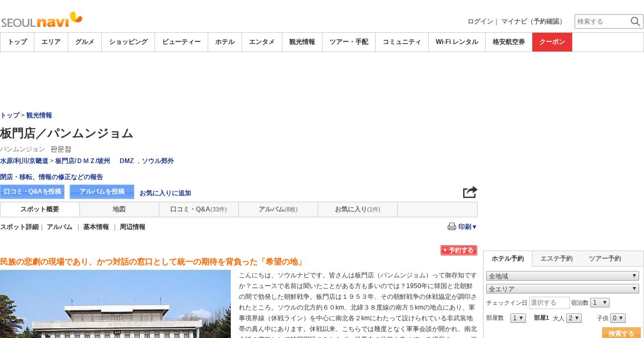Viewport: 644px width, 338px height.
Task: Open the エリア menu item
Action: 51,42
